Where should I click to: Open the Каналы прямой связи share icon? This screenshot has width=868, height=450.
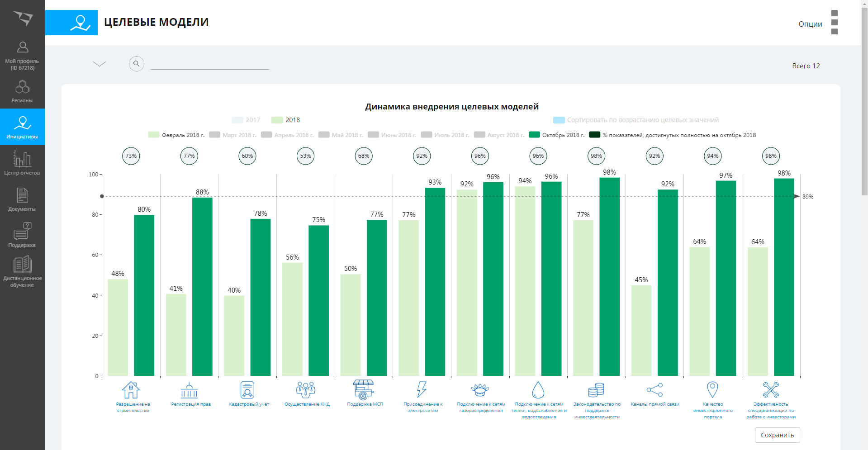(655, 389)
